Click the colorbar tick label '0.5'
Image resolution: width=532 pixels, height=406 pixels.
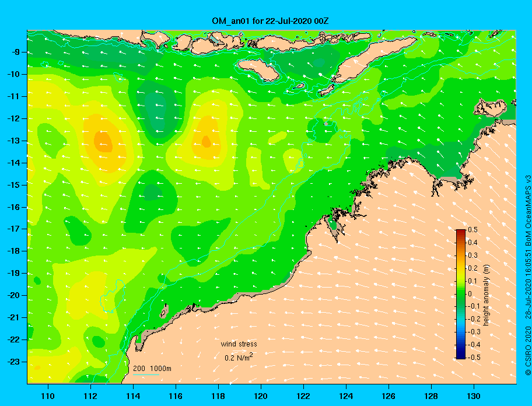click(473, 230)
